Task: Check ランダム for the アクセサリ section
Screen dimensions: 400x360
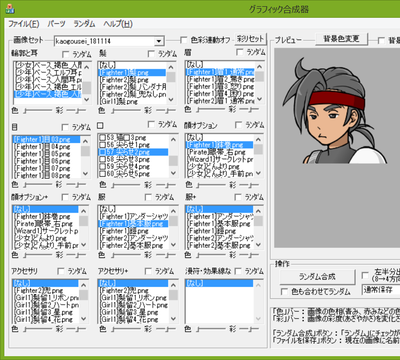Action: pyautogui.click(x=61, y=271)
